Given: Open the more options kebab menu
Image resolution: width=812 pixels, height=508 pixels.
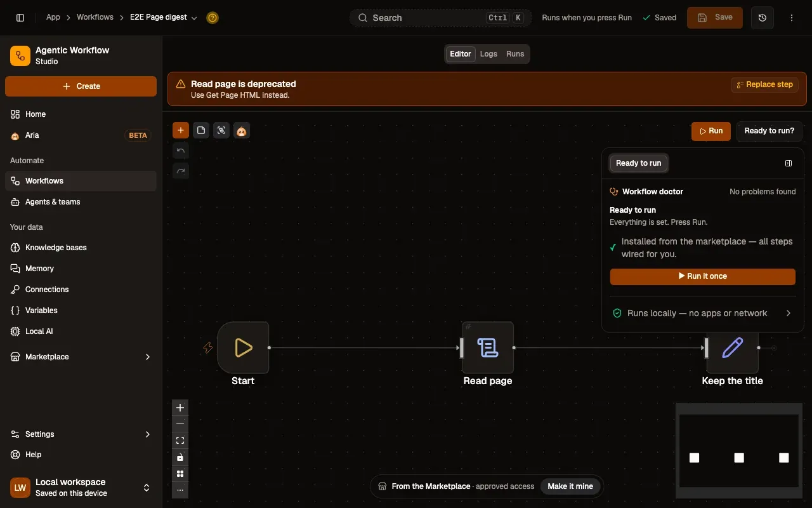Looking at the screenshot, I should click(x=792, y=18).
